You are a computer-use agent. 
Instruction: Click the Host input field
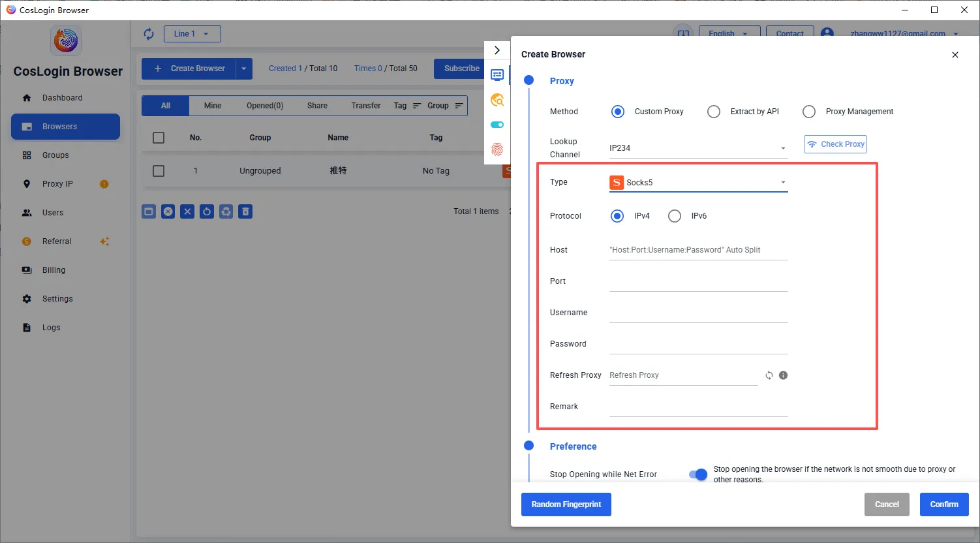point(698,250)
